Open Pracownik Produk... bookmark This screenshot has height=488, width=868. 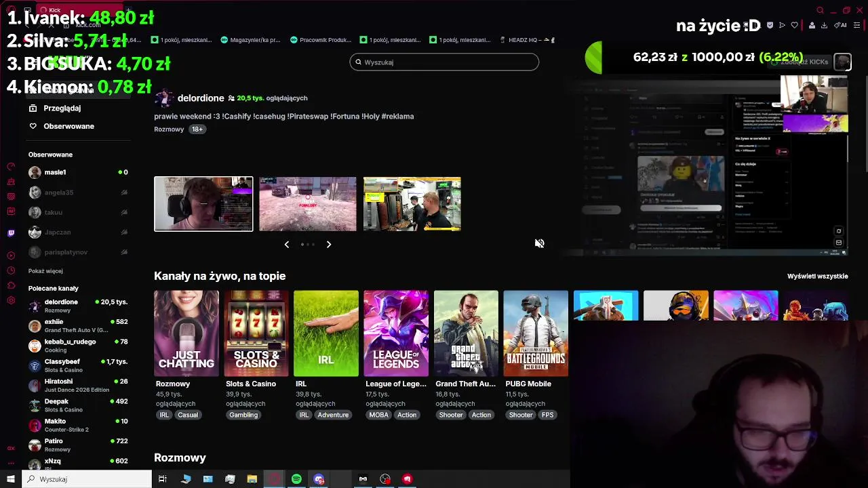pos(321,40)
